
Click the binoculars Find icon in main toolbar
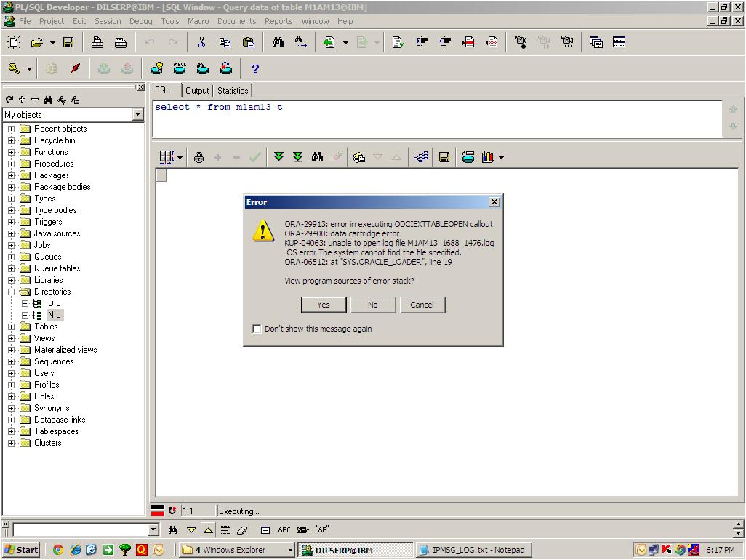pos(278,43)
